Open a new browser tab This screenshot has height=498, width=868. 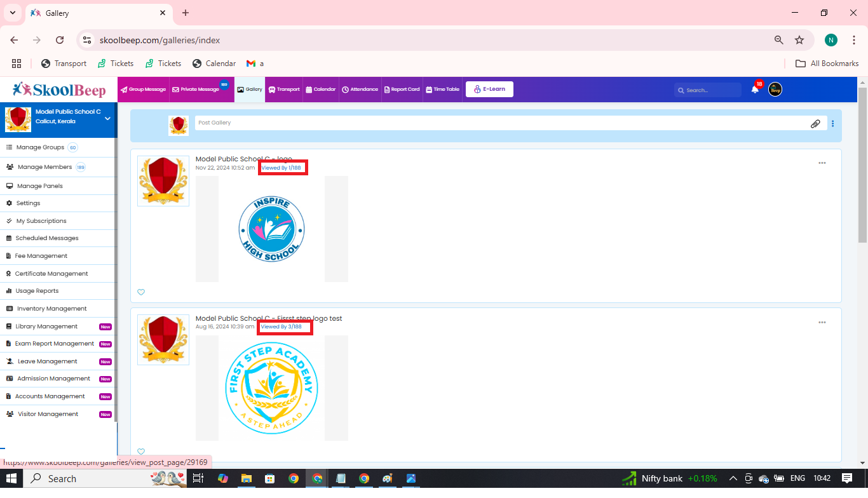pos(186,13)
